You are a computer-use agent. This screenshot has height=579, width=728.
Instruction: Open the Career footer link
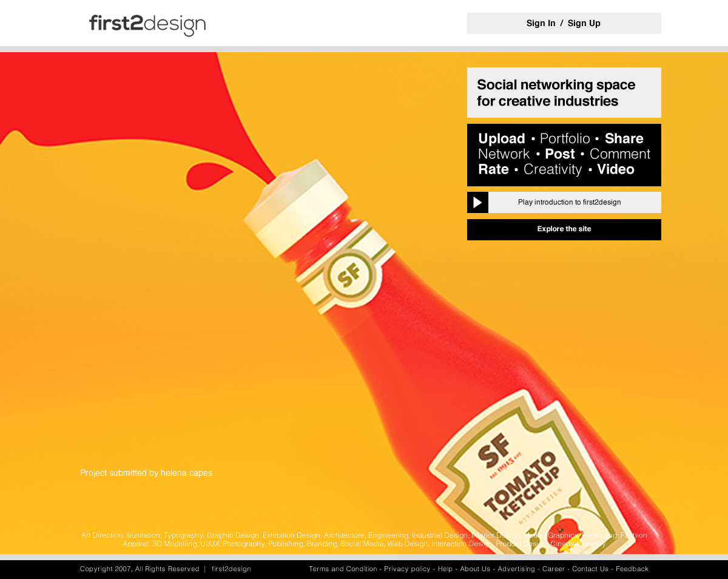(553, 569)
